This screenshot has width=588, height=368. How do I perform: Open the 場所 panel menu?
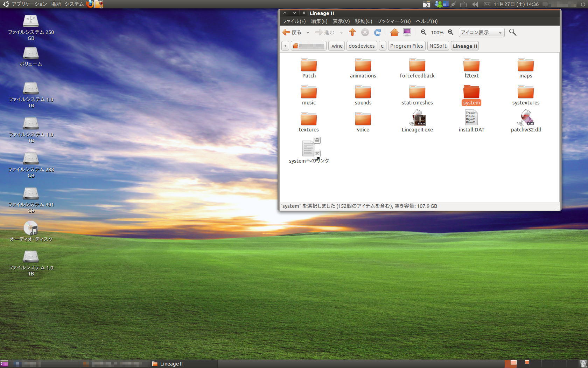[56, 4]
